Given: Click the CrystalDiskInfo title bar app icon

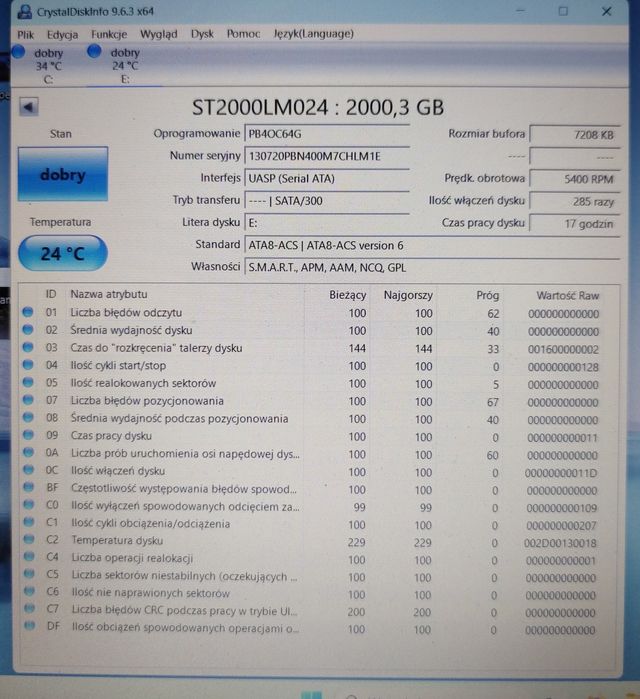Looking at the screenshot, I should click(x=24, y=12).
